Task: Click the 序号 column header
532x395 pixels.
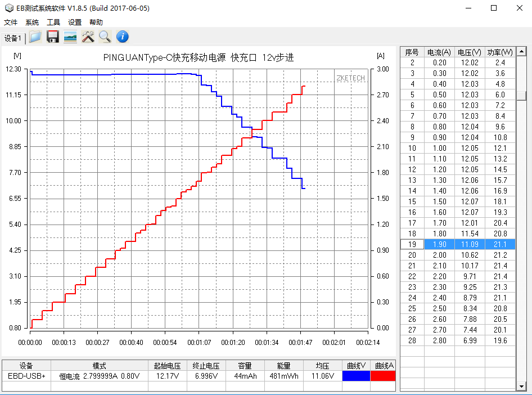Action: pyautogui.click(x=412, y=52)
